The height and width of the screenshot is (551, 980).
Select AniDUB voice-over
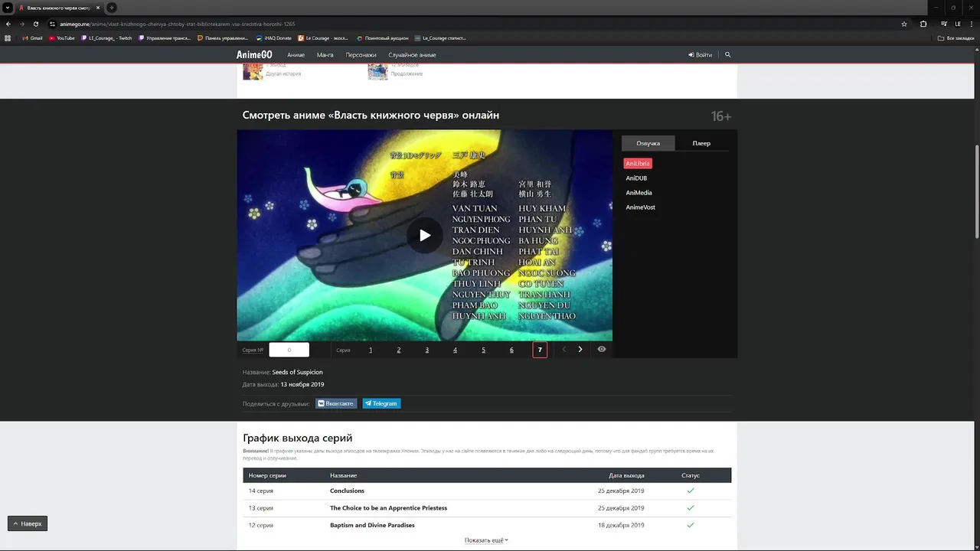(636, 178)
